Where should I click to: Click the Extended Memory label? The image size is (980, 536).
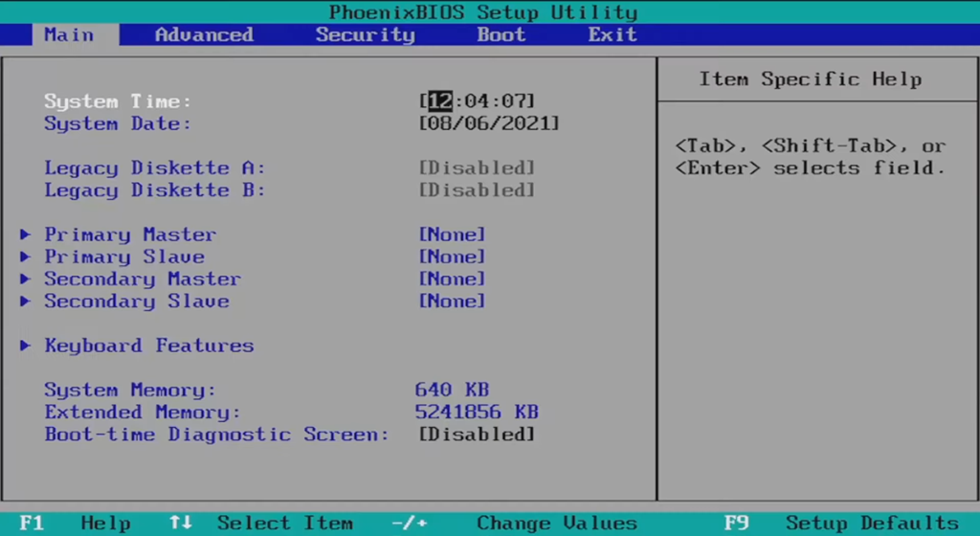click(143, 413)
